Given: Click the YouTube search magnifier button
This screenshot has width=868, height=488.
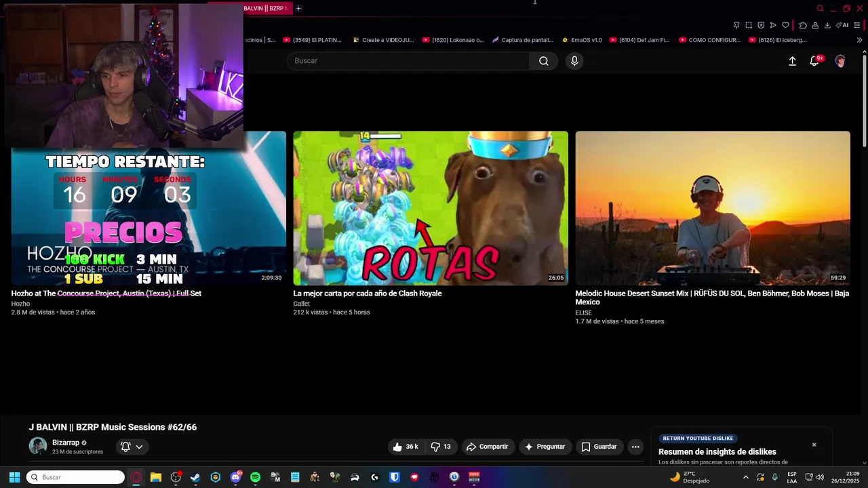Looking at the screenshot, I should coord(544,61).
